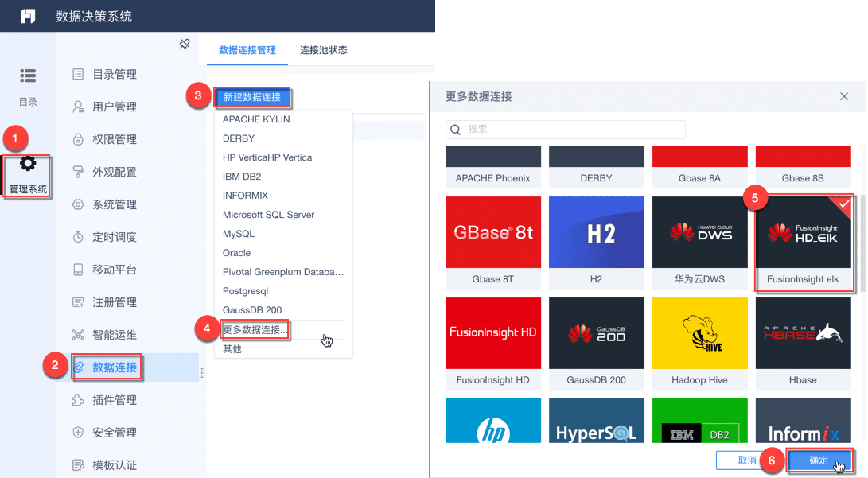Select the DERBY tile in dialog
The image size is (868, 478).
point(597,166)
